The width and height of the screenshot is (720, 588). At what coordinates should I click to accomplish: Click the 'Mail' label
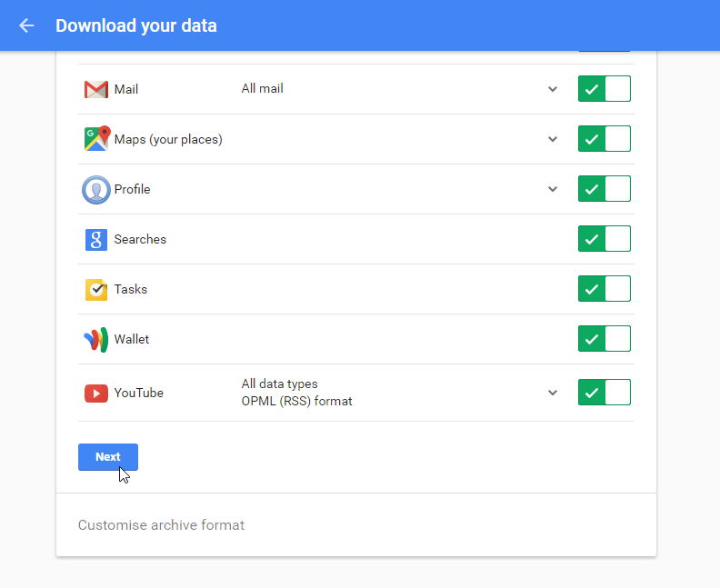(125, 89)
